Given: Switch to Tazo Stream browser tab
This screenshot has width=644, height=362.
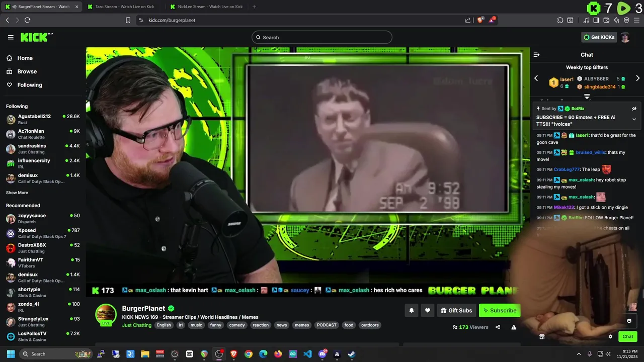Looking at the screenshot, I should click(x=124, y=7).
